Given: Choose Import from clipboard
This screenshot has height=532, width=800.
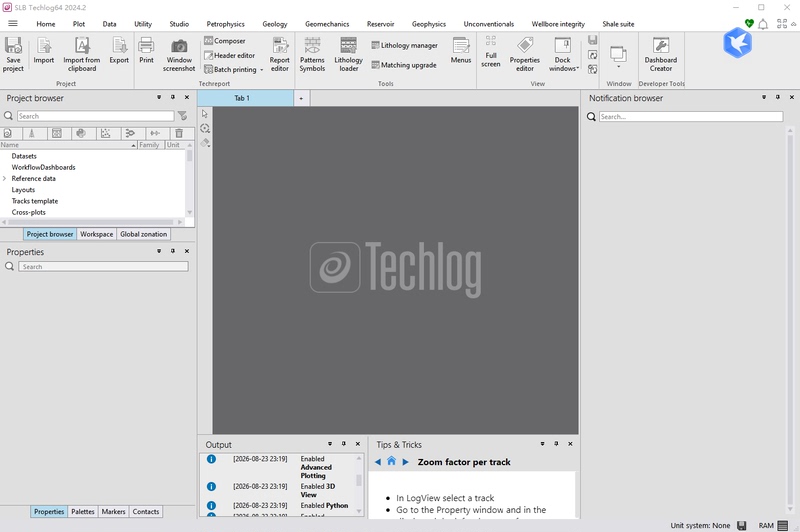Looking at the screenshot, I should tap(82, 54).
